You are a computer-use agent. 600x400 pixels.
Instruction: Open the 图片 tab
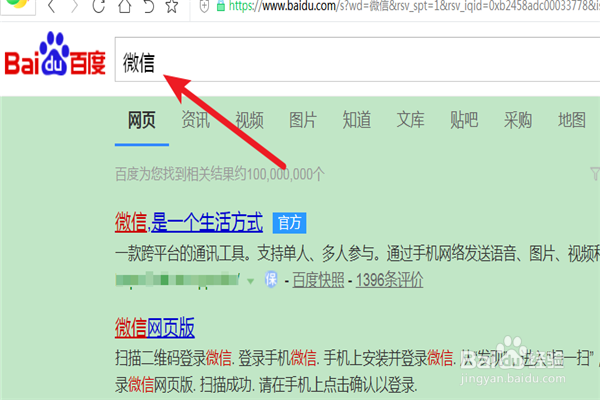tap(303, 120)
